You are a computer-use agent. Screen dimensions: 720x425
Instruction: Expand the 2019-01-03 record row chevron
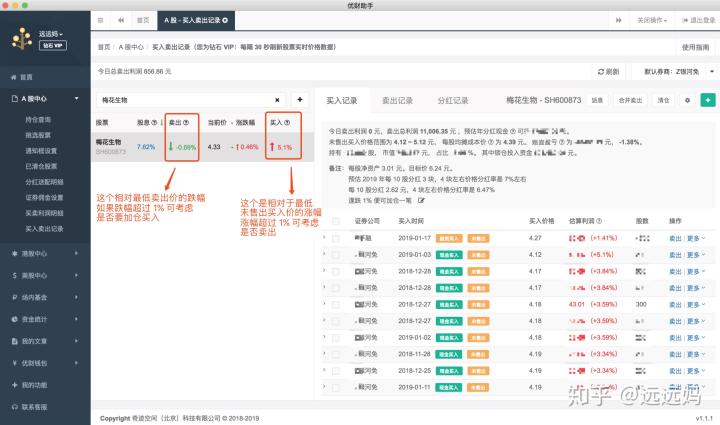324,254
